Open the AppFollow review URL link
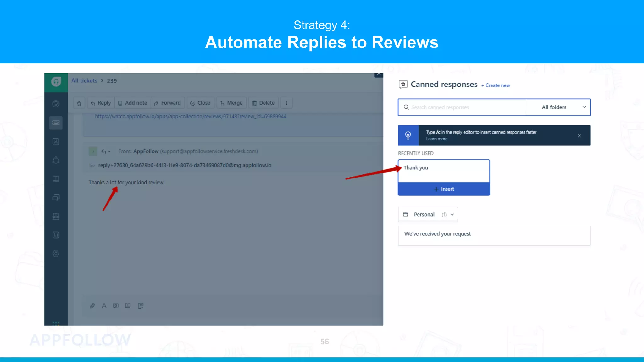Screen dimensions: 644x362 coord(191,117)
